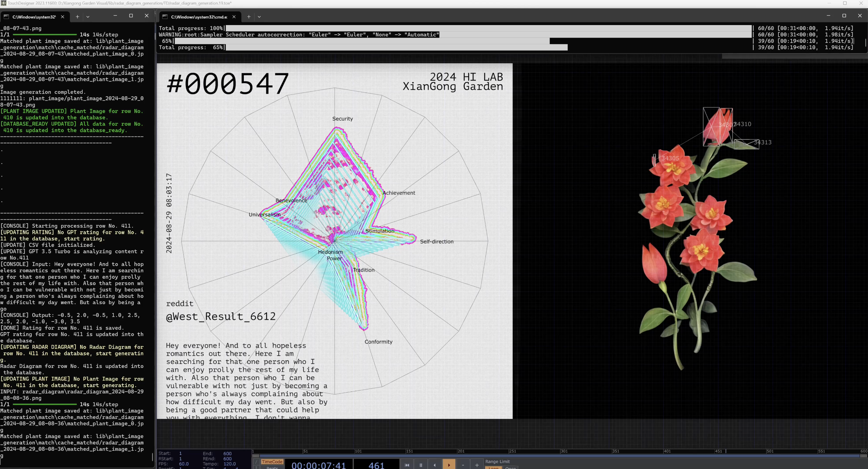Jump timeline to start with rewind button
The height and width of the screenshot is (469, 868).
407,465
